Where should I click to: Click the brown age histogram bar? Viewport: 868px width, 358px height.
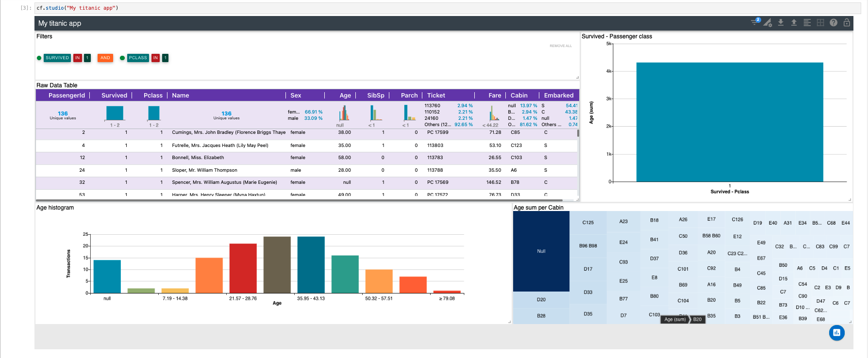(277, 265)
